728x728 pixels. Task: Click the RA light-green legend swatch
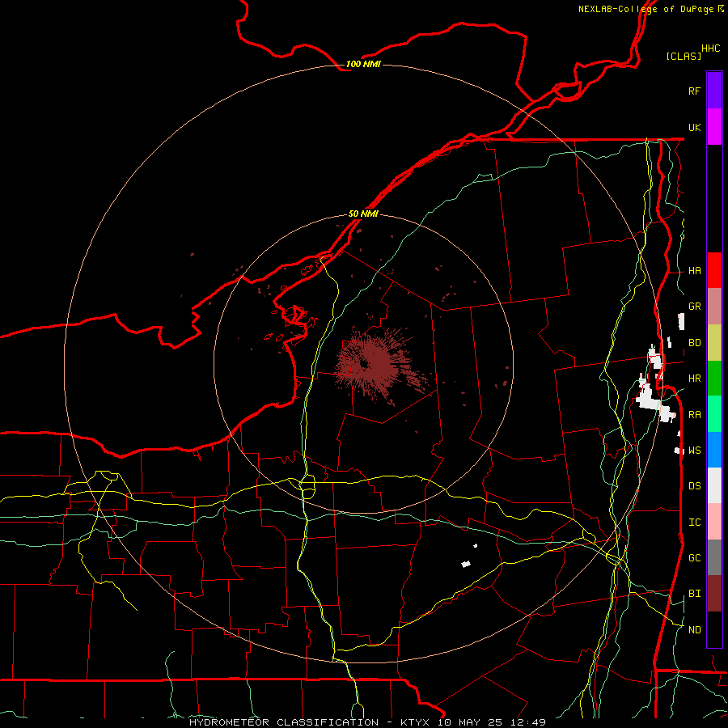pyautogui.click(x=714, y=414)
